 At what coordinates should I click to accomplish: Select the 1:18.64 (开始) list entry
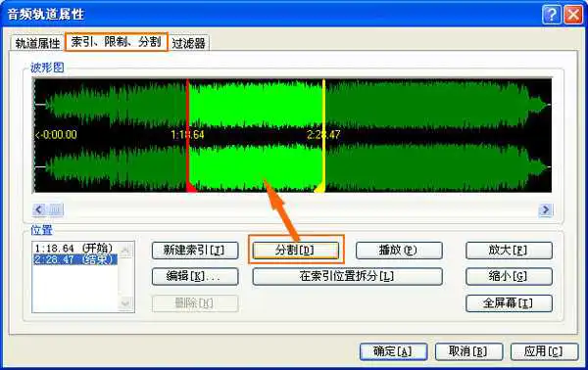coord(73,248)
